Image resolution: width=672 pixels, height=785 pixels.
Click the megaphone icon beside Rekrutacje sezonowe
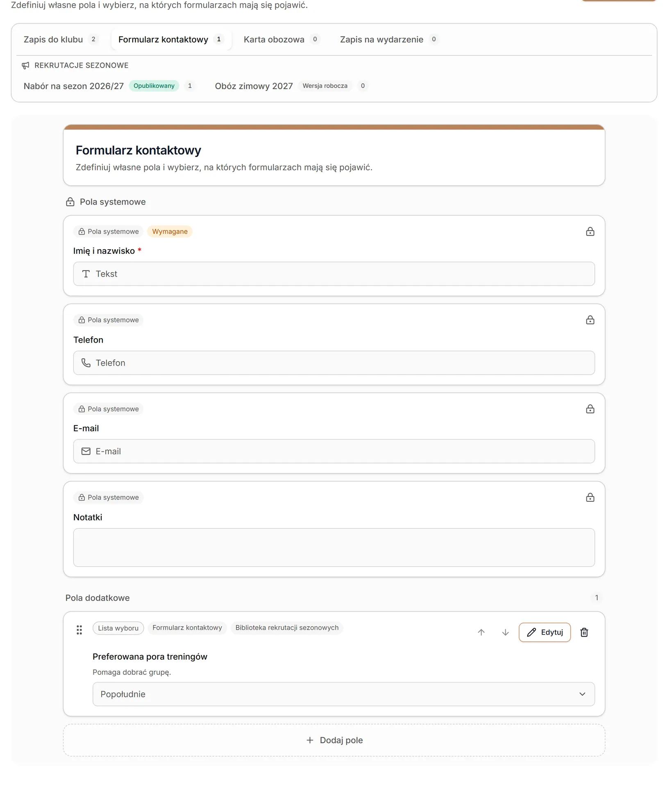pyautogui.click(x=25, y=66)
